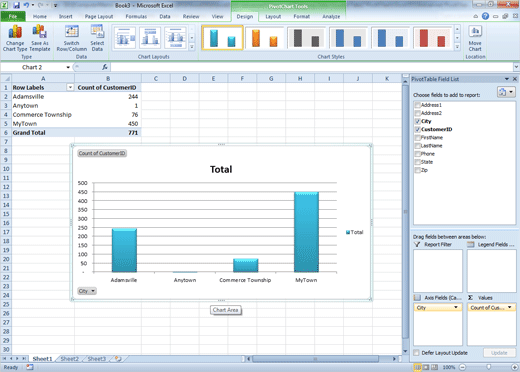The width and height of the screenshot is (520, 372).
Task: Switch to the Analyze tab
Action: pyautogui.click(x=331, y=16)
